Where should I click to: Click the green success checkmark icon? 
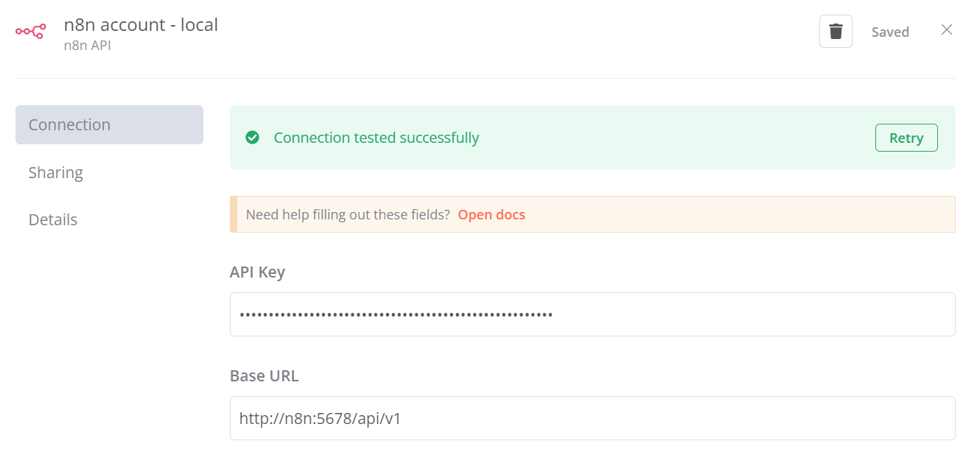(x=252, y=138)
